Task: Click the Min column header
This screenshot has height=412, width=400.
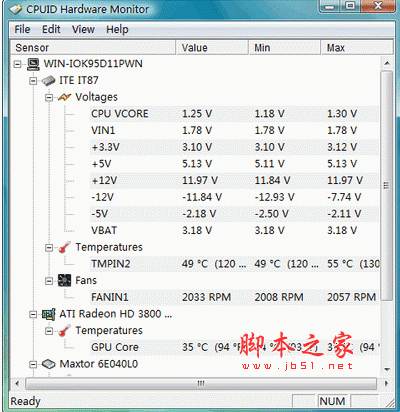Action: [x=285, y=48]
